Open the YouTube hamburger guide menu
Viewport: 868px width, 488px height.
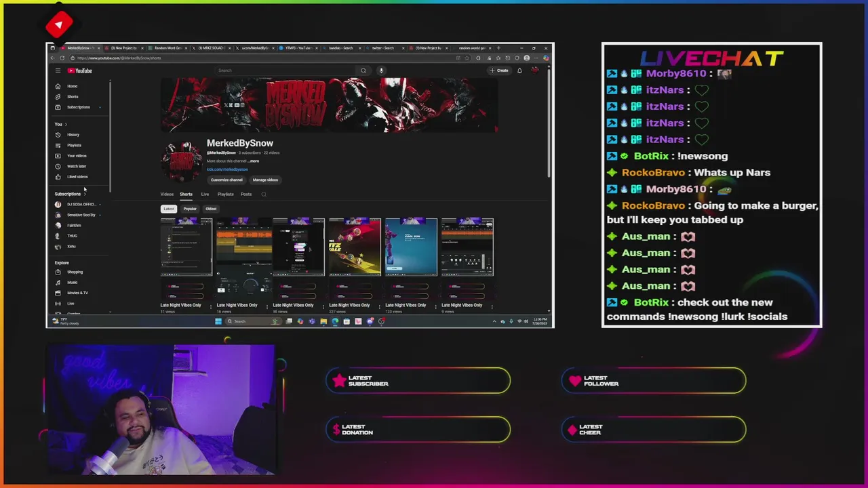point(58,70)
